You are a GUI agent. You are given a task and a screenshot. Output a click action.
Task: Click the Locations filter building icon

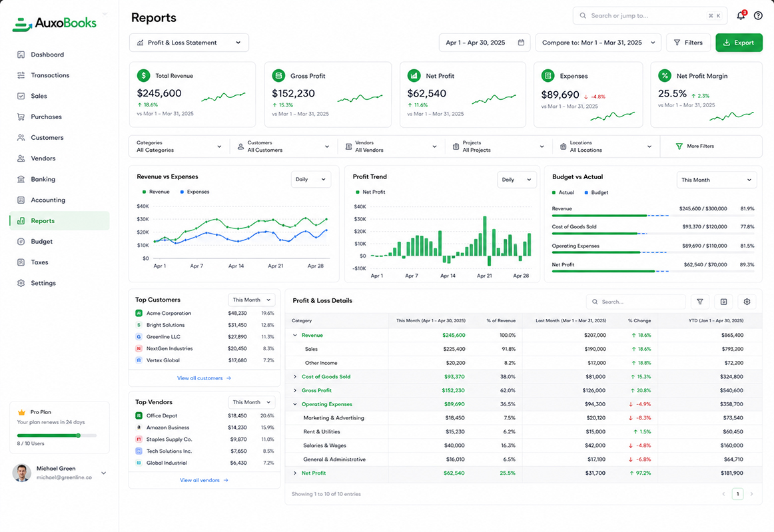564,146
